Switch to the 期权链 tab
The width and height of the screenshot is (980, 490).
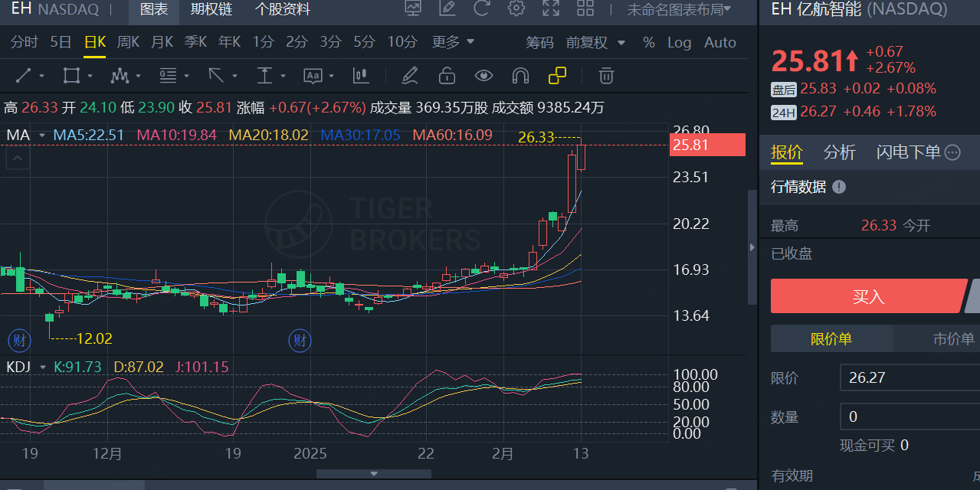click(211, 10)
